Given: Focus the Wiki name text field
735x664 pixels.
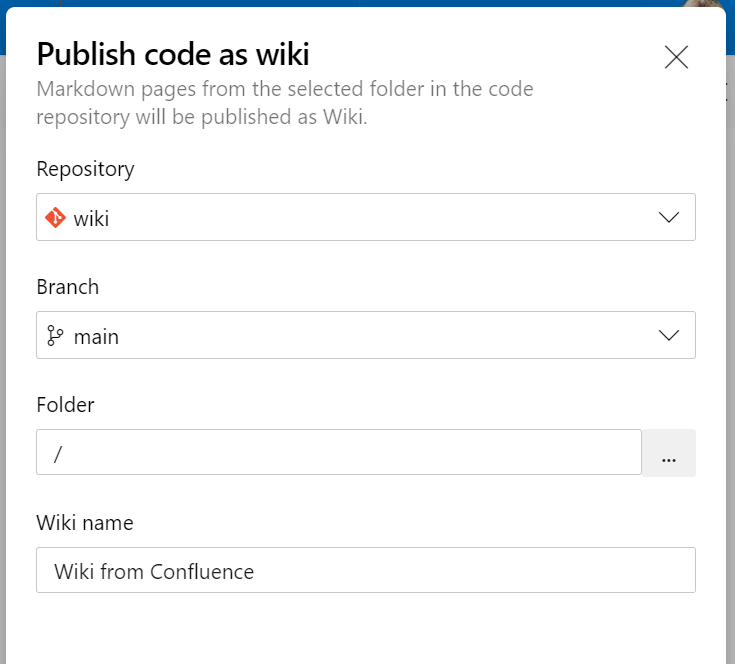Looking at the screenshot, I should coord(366,570).
